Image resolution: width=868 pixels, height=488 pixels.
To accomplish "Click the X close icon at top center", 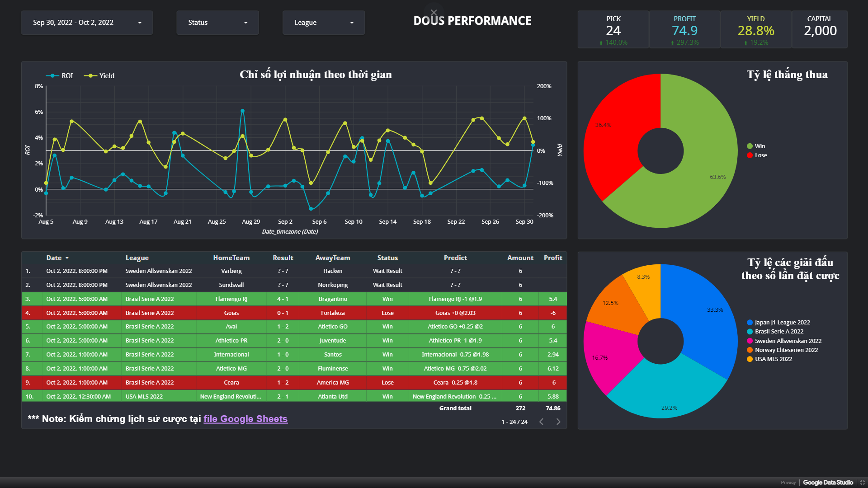I will coord(434,13).
